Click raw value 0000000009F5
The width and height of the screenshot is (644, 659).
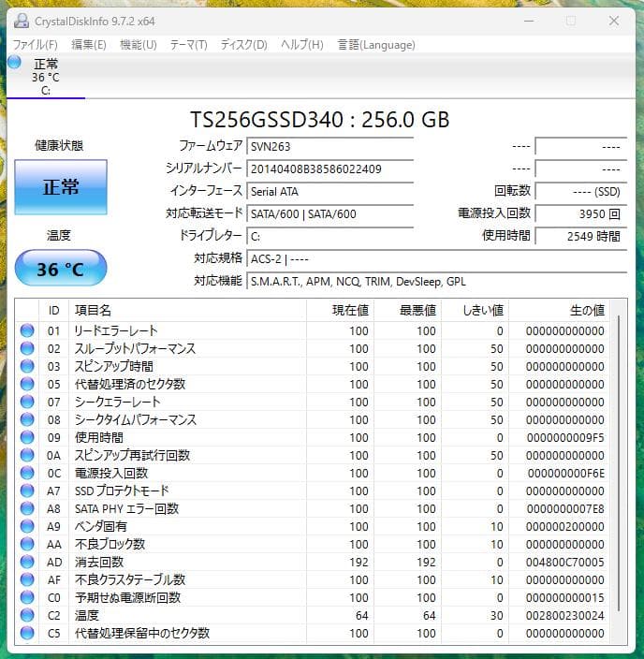coord(565,437)
